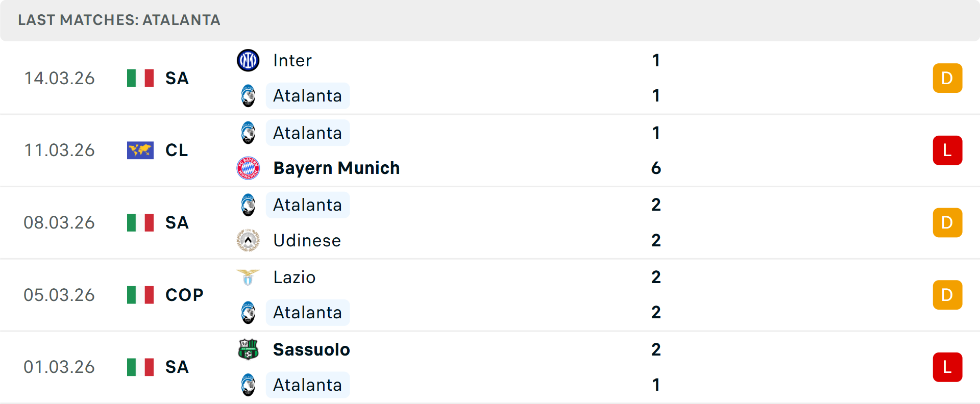Click the Bayern Munich team name

pos(336,168)
